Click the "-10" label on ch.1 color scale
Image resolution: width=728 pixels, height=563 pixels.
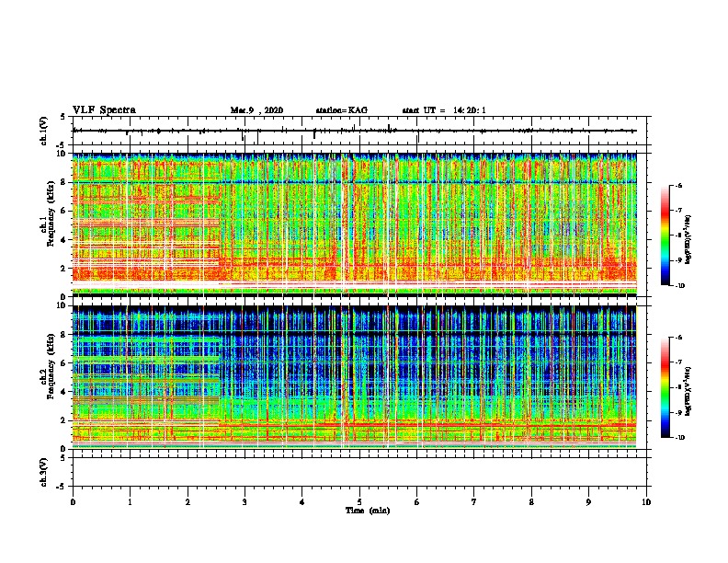coord(679,286)
